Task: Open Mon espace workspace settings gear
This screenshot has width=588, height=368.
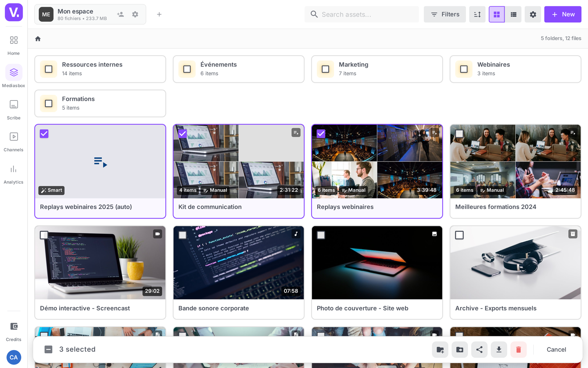Action: (x=135, y=14)
